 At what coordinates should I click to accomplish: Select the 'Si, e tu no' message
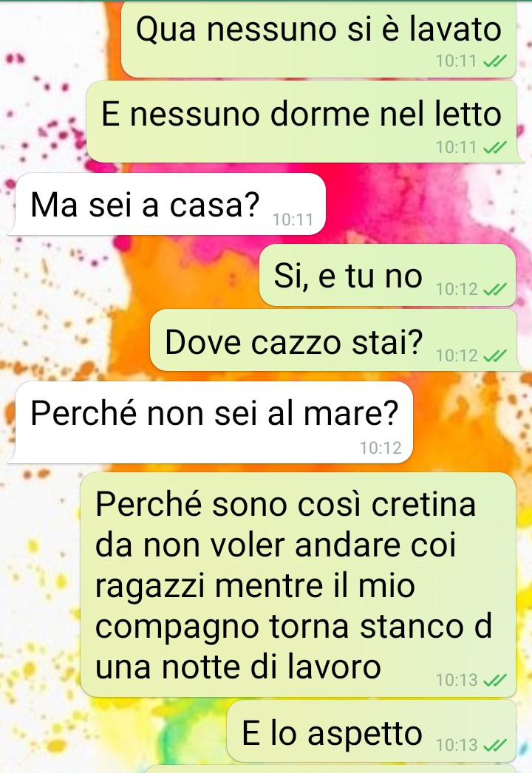click(x=387, y=275)
